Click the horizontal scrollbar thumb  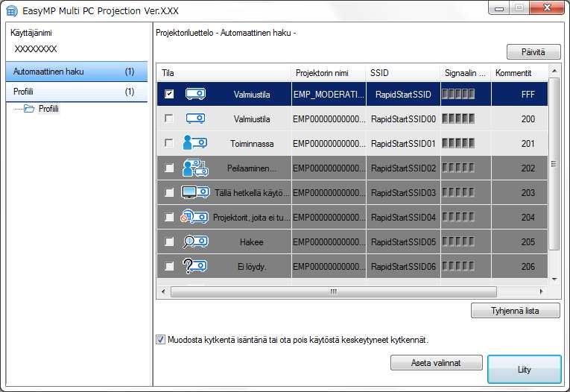pos(333,291)
